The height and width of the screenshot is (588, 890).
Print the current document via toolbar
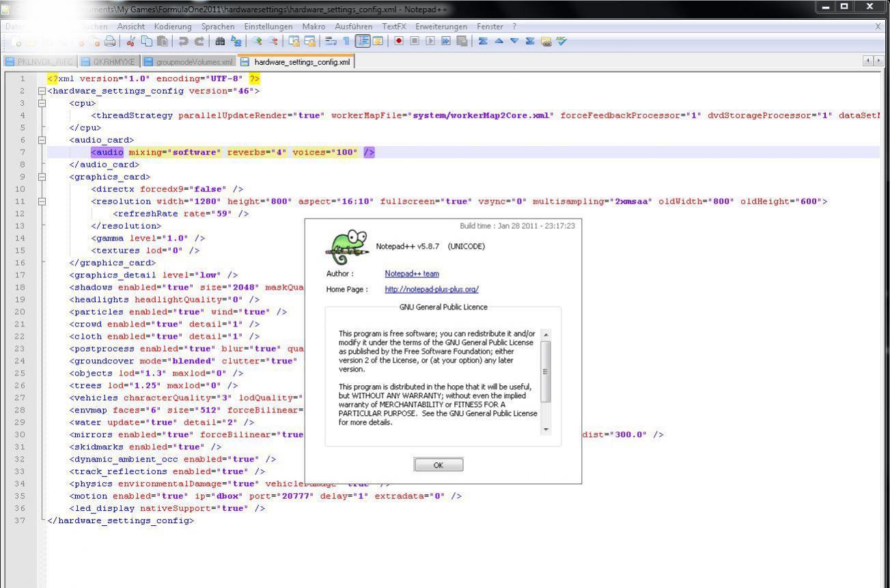coord(109,41)
